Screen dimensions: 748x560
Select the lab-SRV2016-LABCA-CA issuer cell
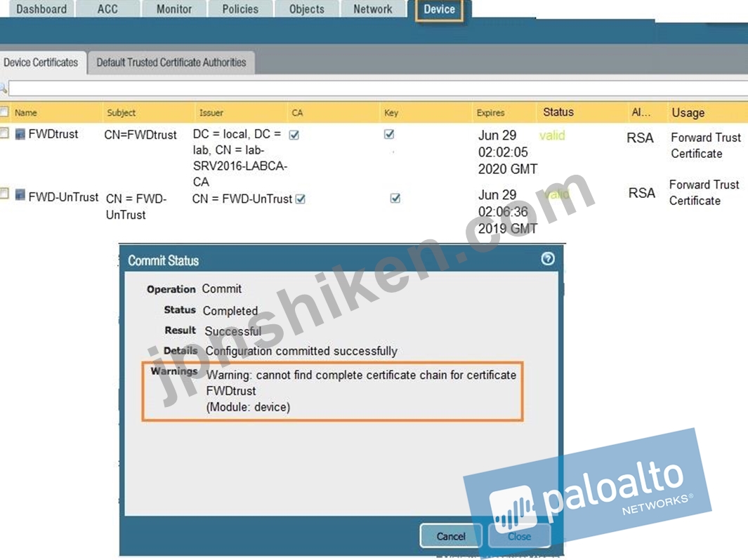click(240, 158)
